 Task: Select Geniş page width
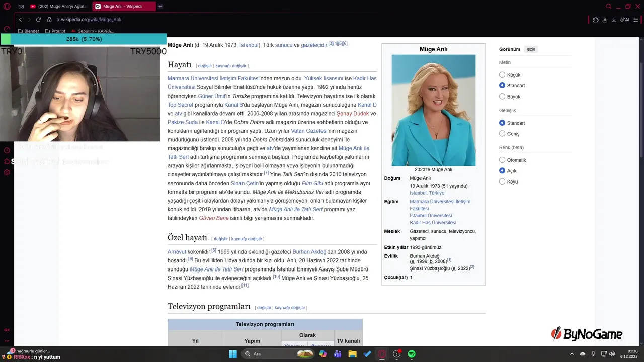pyautogui.click(x=502, y=133)
